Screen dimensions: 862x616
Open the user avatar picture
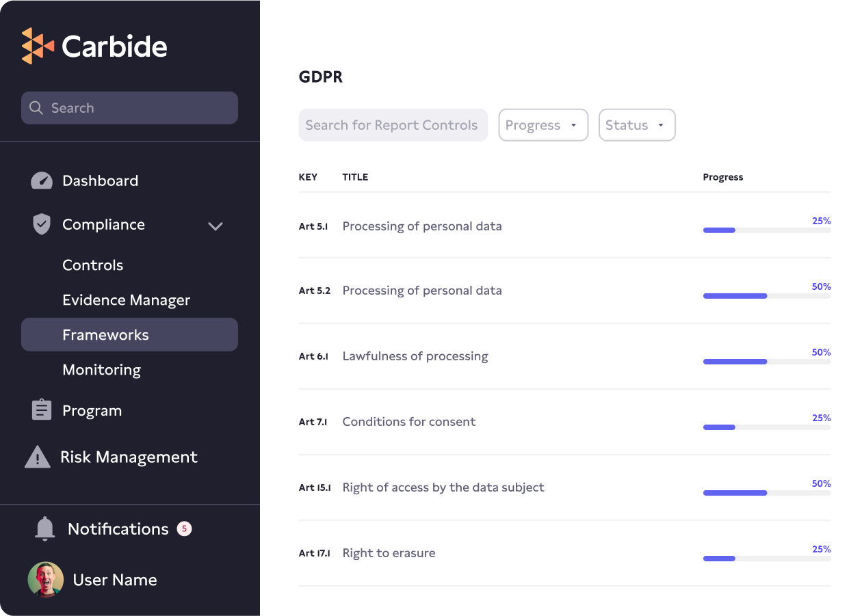click(45, 579)
